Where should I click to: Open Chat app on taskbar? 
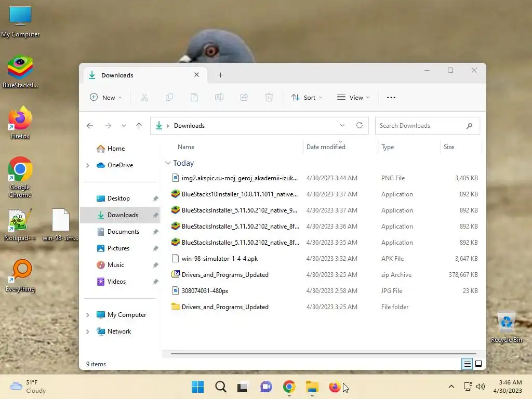point(266,387)
